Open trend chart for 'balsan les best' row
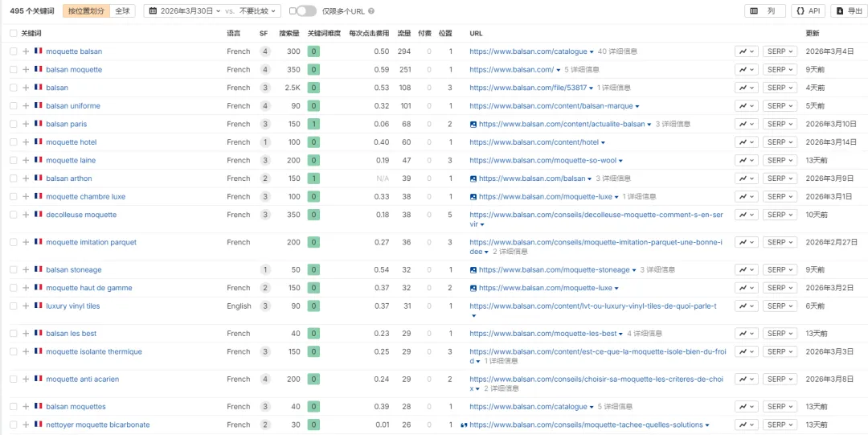 (746, 334)
